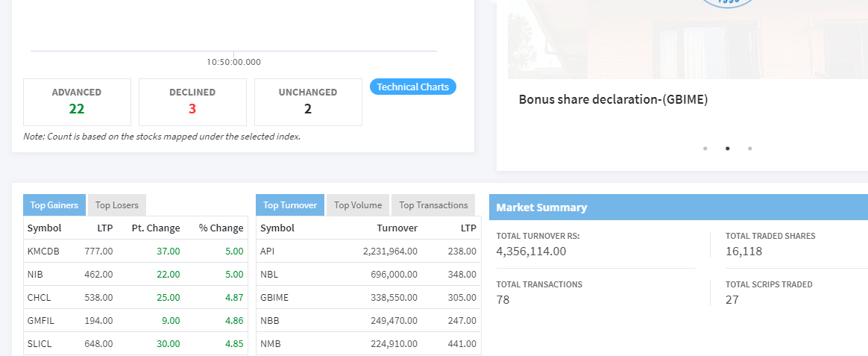
Task: Click the Market Summary header
Action: 679,207
